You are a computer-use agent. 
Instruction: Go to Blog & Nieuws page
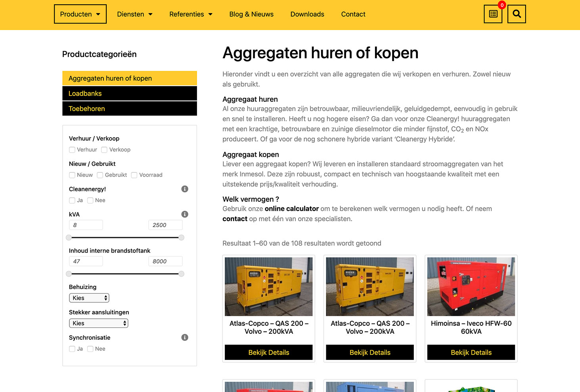[251, 14]
